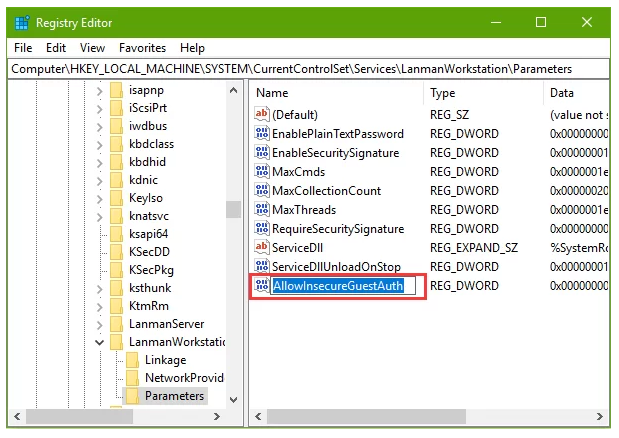Select the LanmanWorkstation tree item
The width and height of the screenshot is (619, 438).
177,342
